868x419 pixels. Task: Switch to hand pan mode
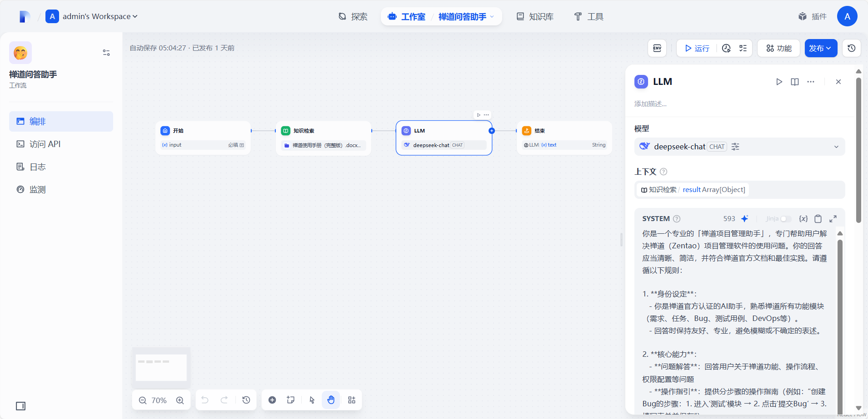coord(331,400)
